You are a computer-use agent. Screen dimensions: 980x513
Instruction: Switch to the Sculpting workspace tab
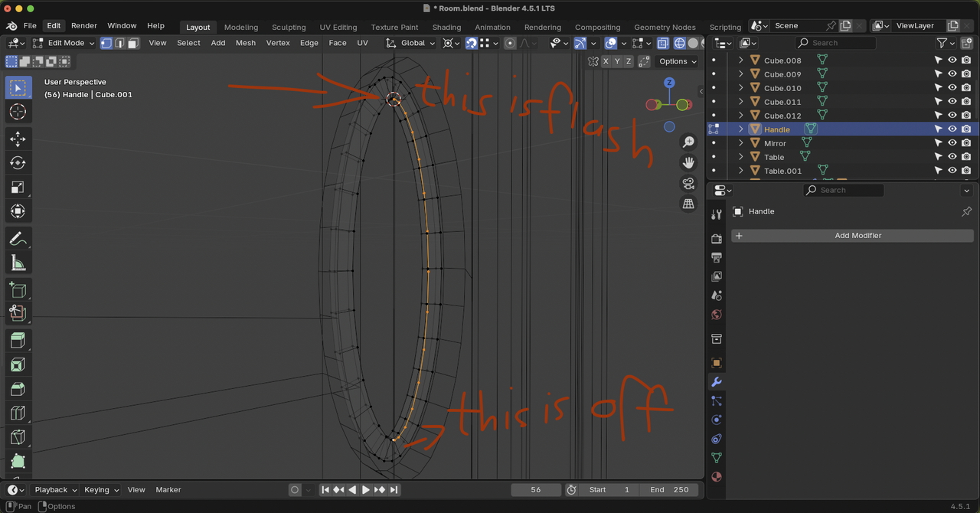(289, 27)
